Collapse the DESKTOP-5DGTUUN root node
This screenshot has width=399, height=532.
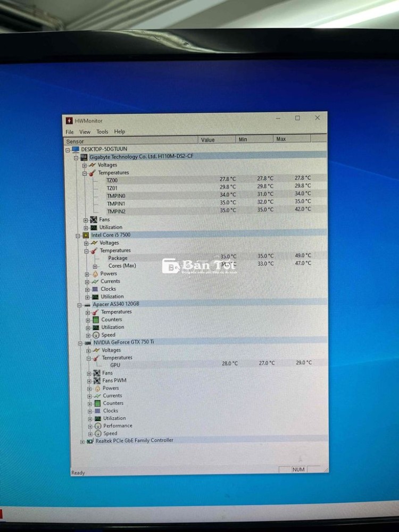pyautogui.click(x=68, y=149)
